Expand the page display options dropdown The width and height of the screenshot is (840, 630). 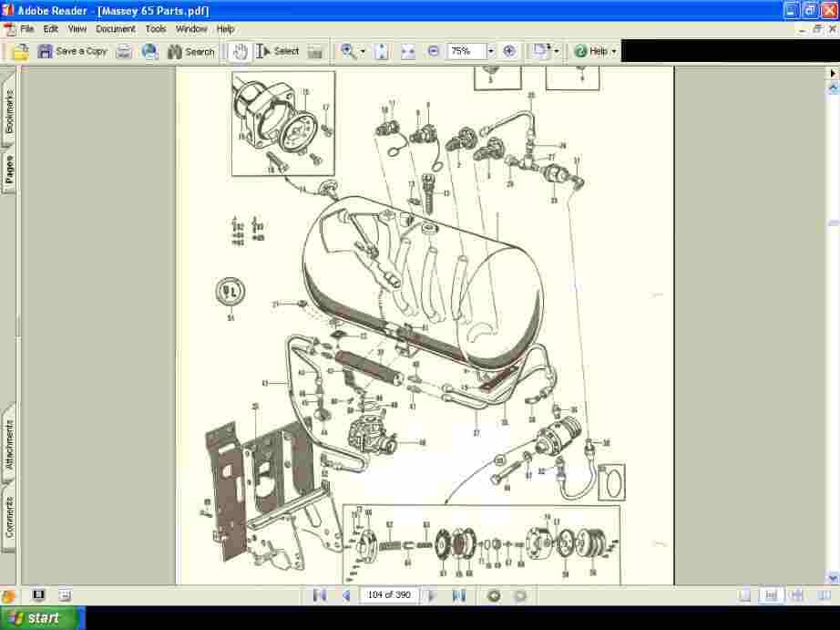click(x=554, y=51)
